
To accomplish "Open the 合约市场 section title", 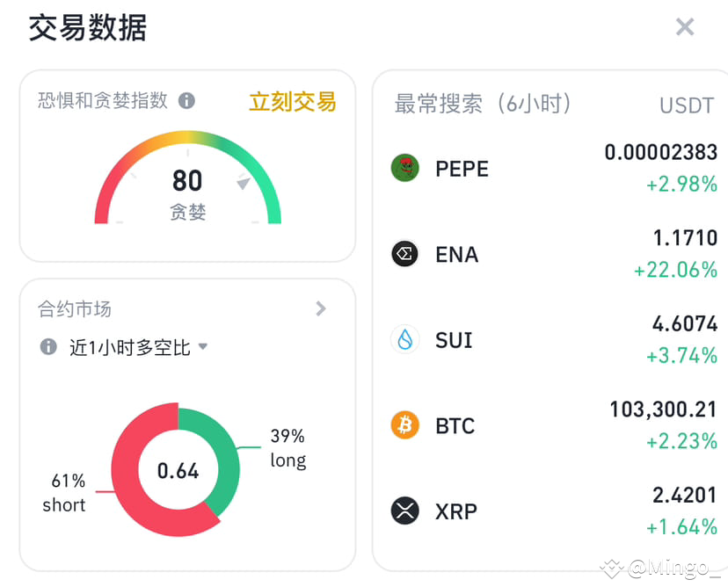I will coord(74,309).
